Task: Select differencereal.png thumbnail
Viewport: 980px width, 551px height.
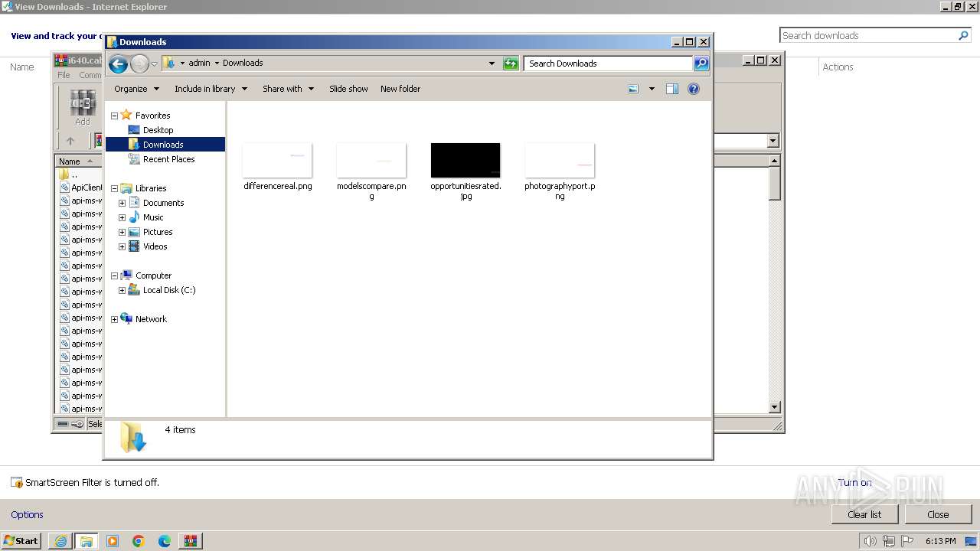Action: pyautogui.click(x=277, y=160)
